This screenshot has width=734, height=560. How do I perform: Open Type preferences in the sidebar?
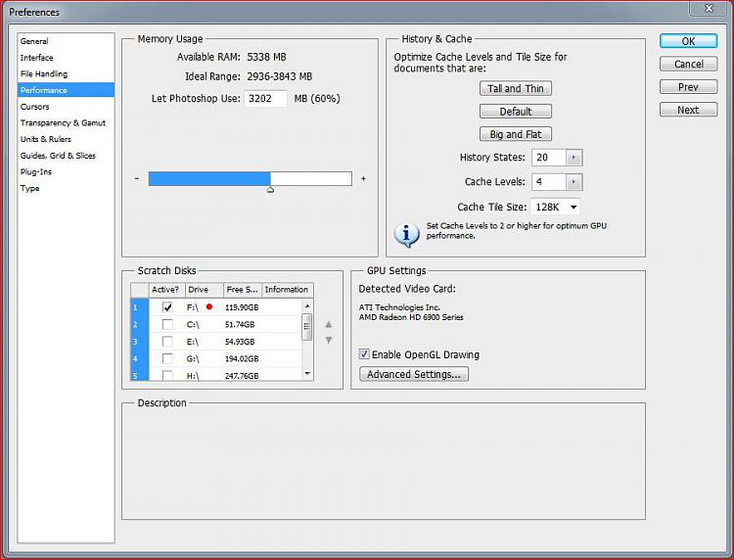pyautogui.click(x=29, y=188)
